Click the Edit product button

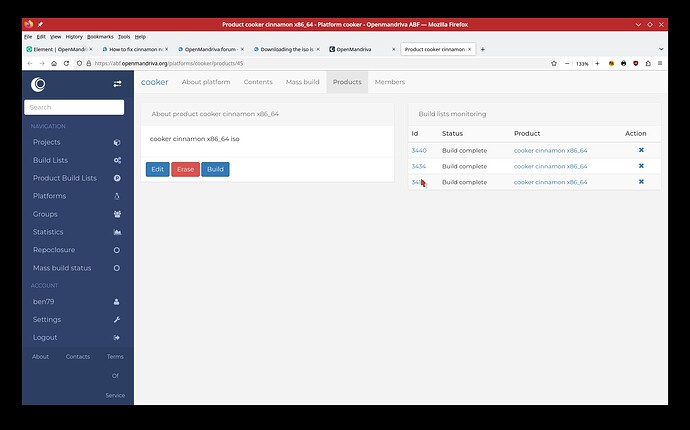pos(158,169)
